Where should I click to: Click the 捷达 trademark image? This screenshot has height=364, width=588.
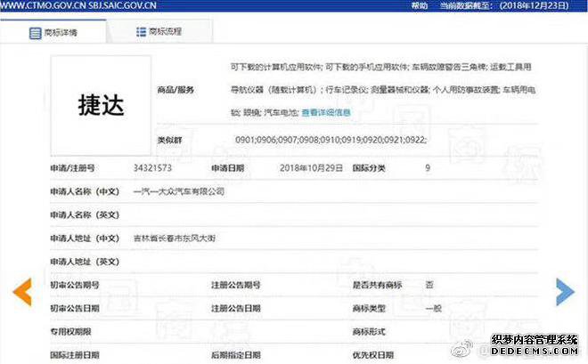pyautogui.click(x=101, y=105)
